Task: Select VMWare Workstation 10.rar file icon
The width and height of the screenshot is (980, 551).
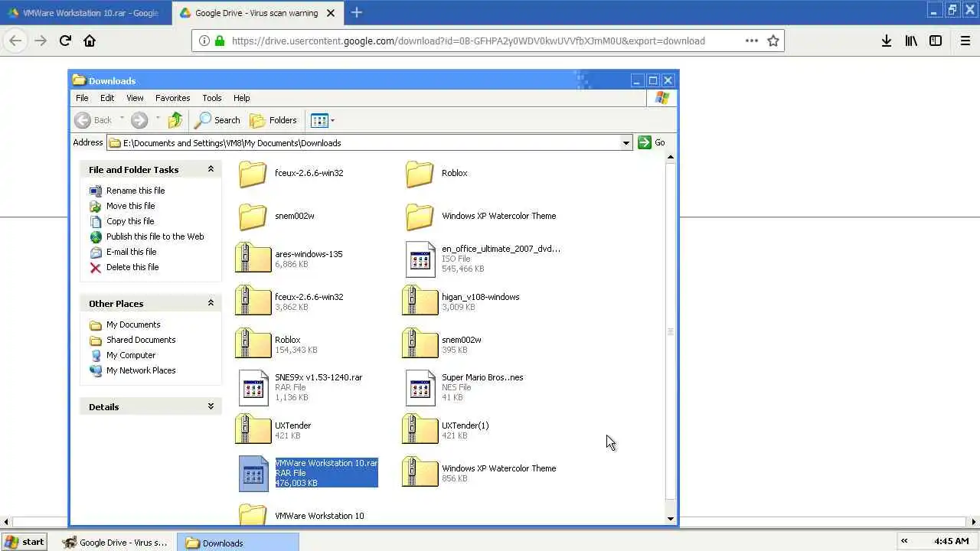Action: click(253, 473)
